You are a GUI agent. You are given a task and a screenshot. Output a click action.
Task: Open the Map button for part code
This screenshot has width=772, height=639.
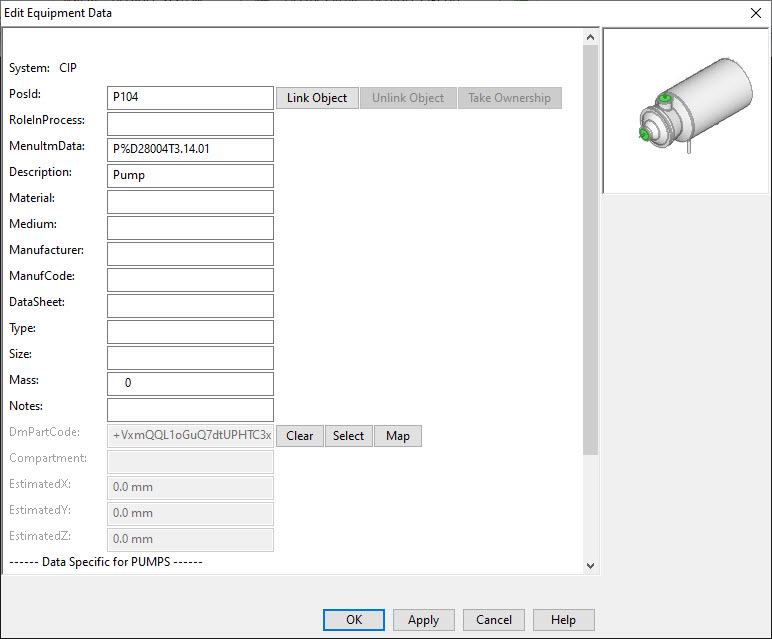tap(398, 436)
